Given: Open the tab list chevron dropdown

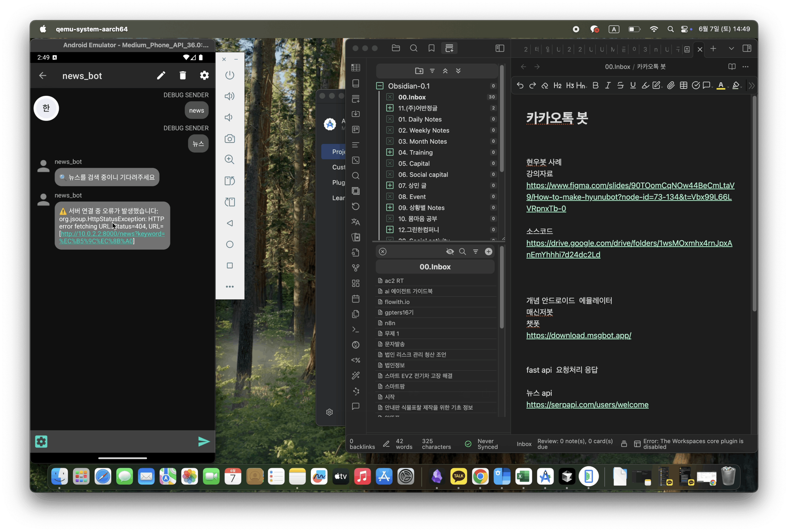Looking at the screenshot, I should [731, 48].
